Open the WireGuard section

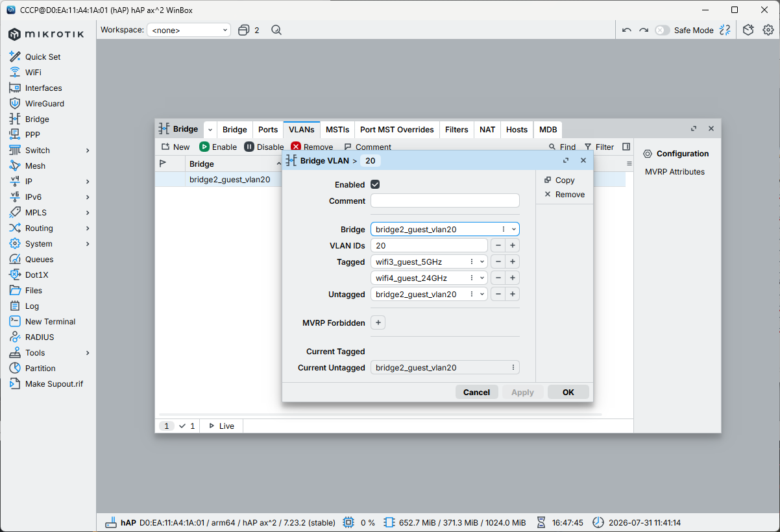(x=44, y=104)
